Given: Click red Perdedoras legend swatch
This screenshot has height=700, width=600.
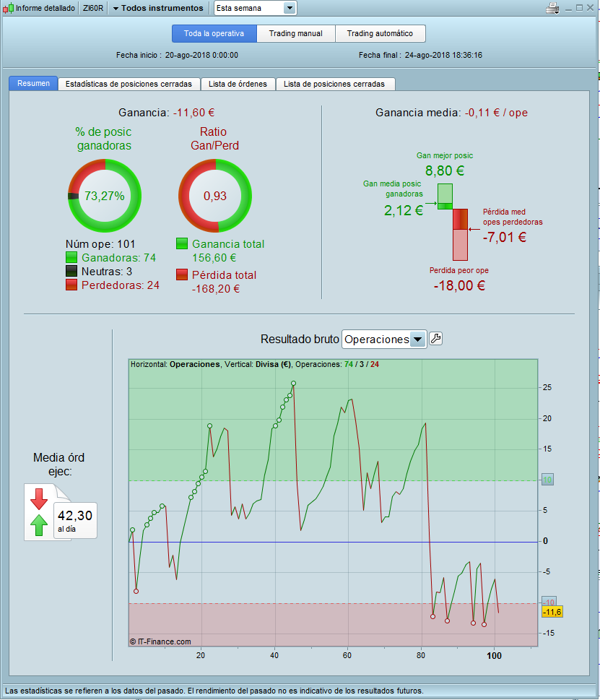Looking at the screenshot, I should [71, 285].
